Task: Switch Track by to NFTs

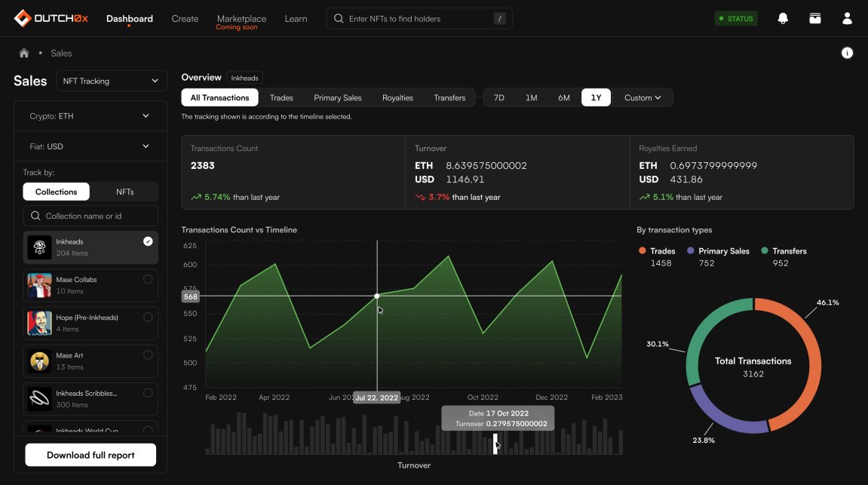Action: [124, 192]
